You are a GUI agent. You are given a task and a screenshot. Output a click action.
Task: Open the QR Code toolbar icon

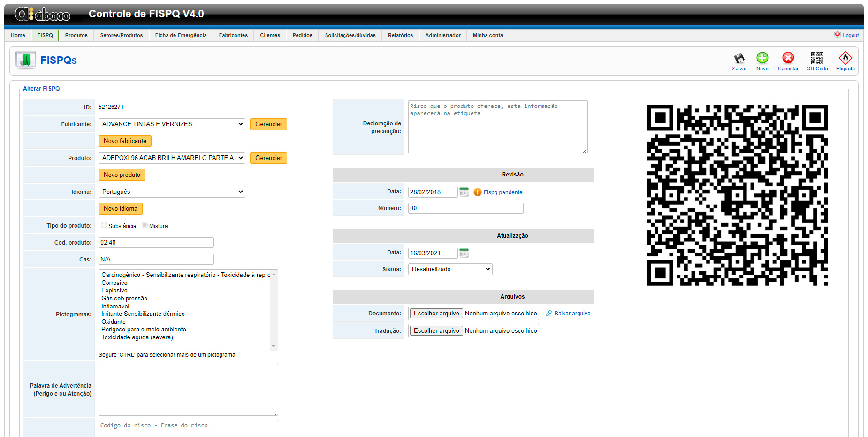click(x=817, y=58)
